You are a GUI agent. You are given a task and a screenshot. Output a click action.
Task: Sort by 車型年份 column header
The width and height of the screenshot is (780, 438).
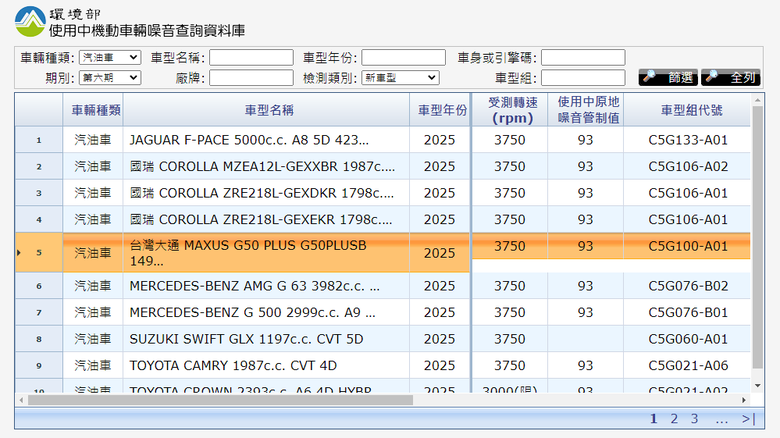pos(440,110)
